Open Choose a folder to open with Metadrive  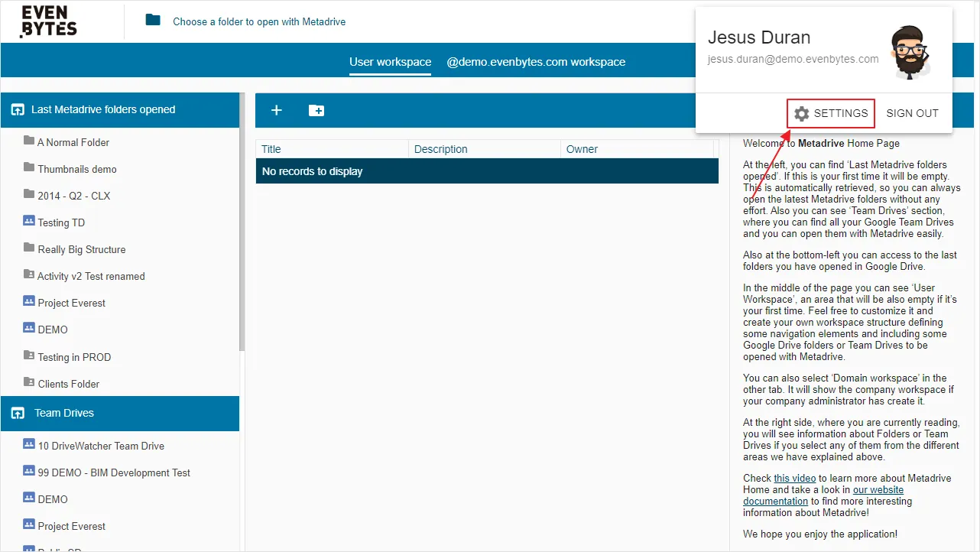pos(259,21)
